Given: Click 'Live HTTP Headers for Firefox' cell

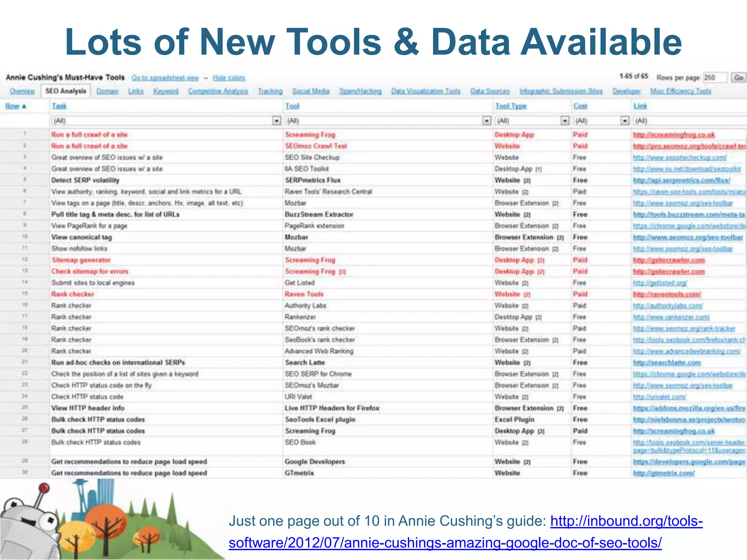Looking at the screenshot, I should click(x=332, y=408).
